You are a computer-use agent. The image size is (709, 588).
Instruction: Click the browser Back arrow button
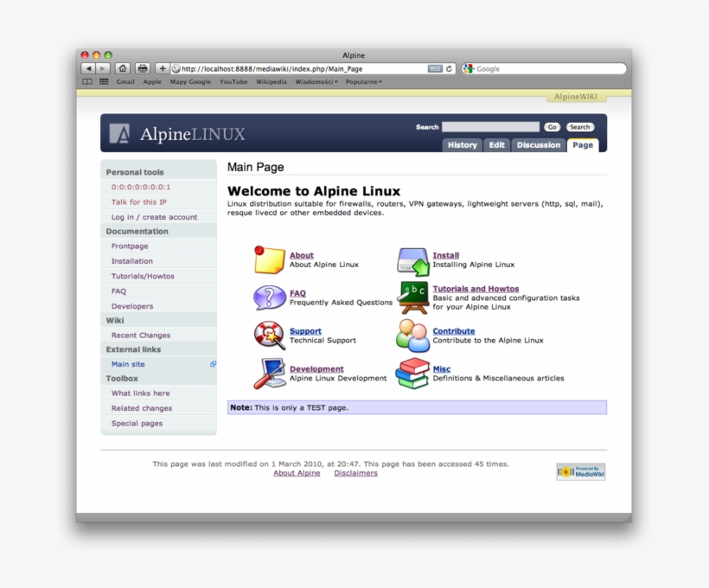coord(88,69)
